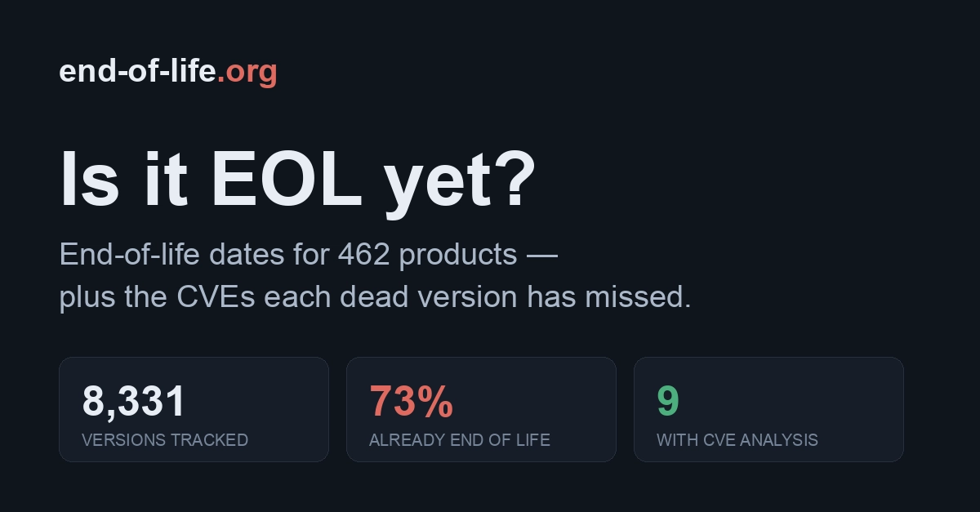Image resolution: width=980 pixels, height=512 pixels.
Task: Click the "Is it EOL yet?" headline
Action: coord(298,180)
